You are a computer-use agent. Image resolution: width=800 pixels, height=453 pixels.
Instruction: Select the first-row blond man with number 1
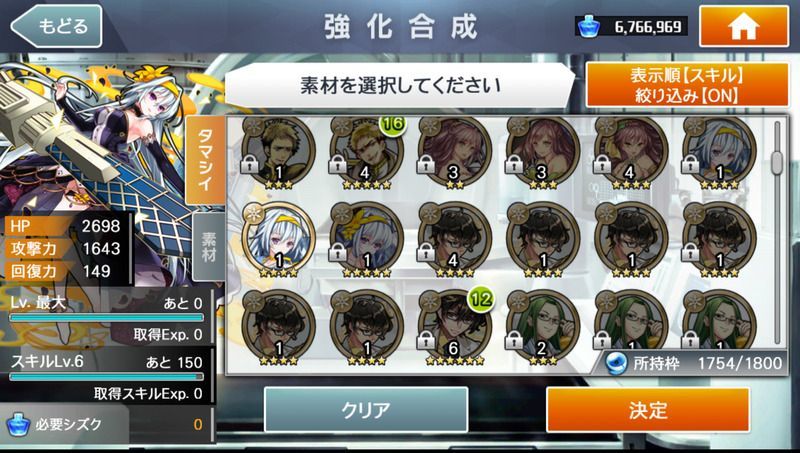click(x=278, y=152)
